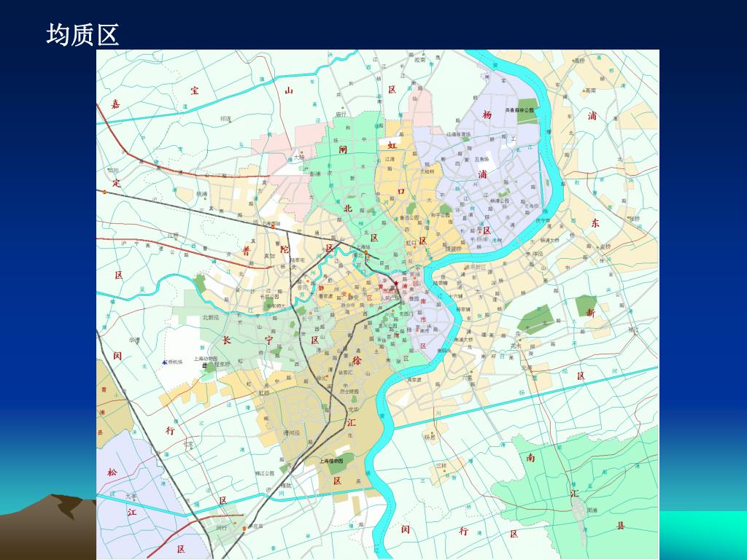Click the 周浦 label in Nanhui
The image size is (747, 560).
coord(592,510)
